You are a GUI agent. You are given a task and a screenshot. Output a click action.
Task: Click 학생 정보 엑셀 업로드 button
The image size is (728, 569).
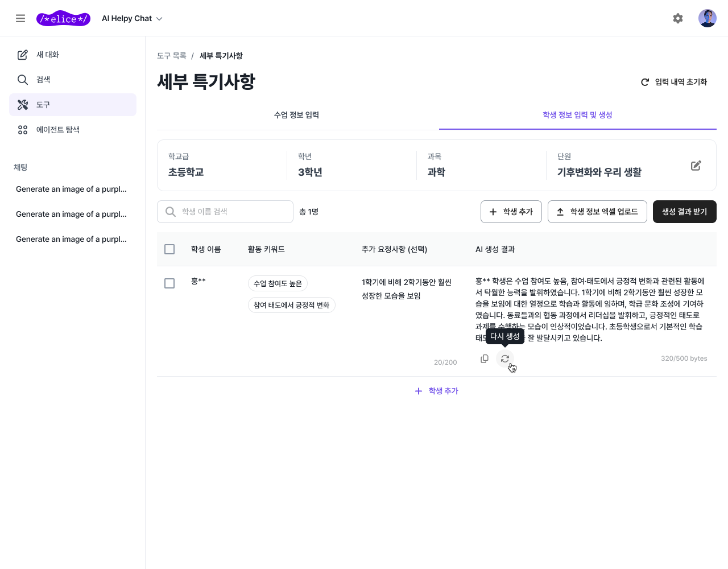coord(597,212)
